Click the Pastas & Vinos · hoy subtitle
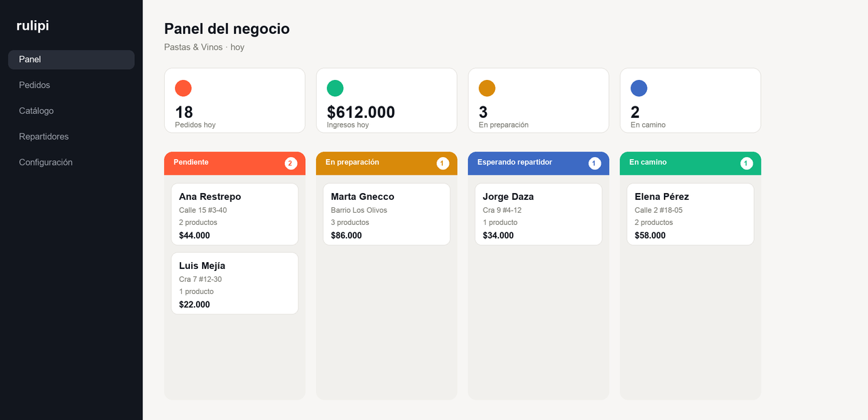Image resolution: width=868 pixels, height=420 pixels. click(204, 47)
